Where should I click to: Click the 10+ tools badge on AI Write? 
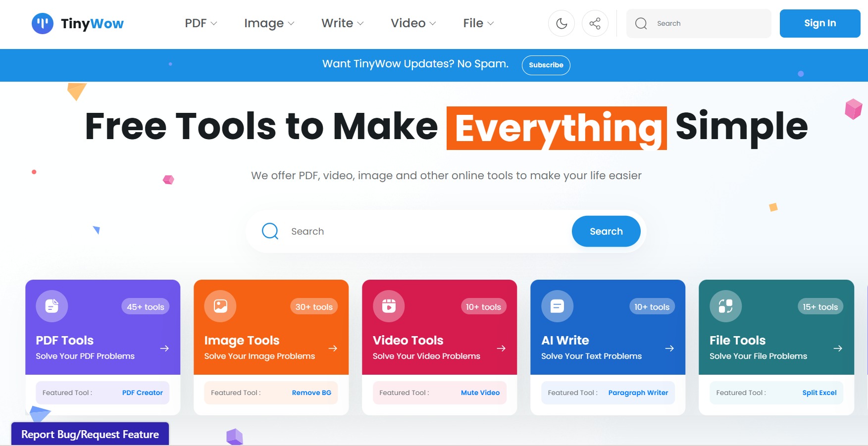click(x=652, y=307)
